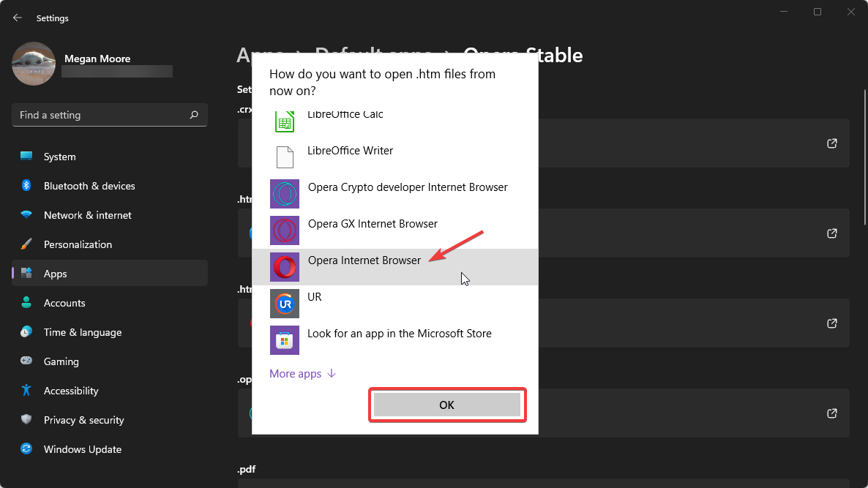
Task: Click the Opera Crypto developer icon
Action: click(x=285, y=194)
